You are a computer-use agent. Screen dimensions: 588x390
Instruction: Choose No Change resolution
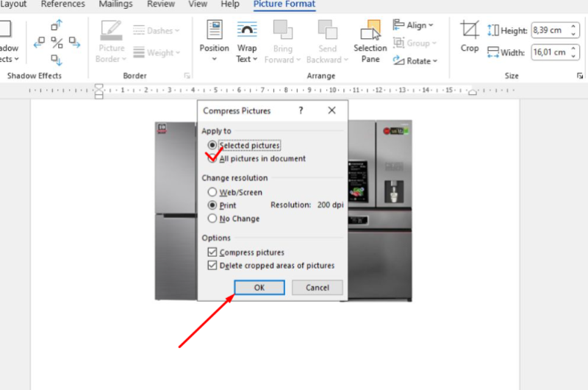pos(234,219)
